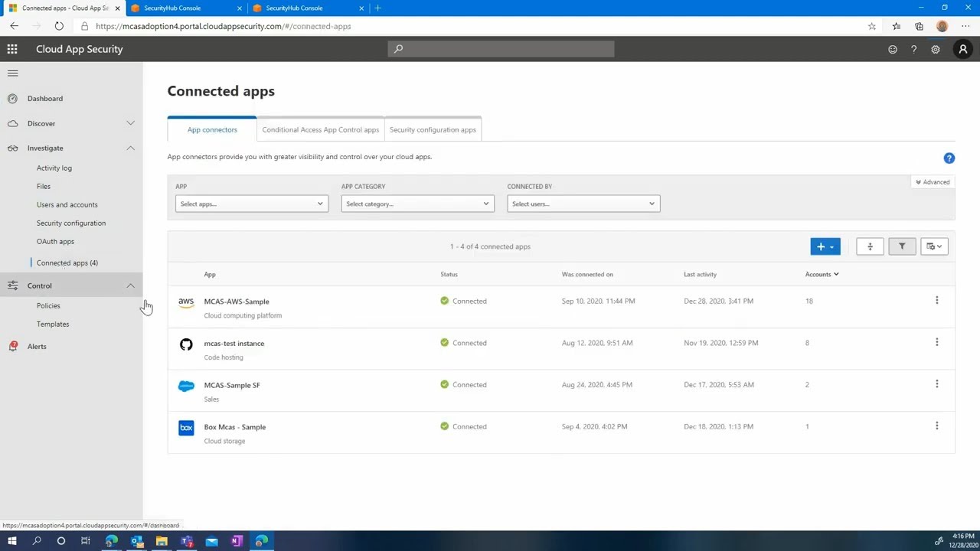Switch to Conditional Access App Control apps tab
Viewport: 980px width, 551px height.
coord(321,129)
